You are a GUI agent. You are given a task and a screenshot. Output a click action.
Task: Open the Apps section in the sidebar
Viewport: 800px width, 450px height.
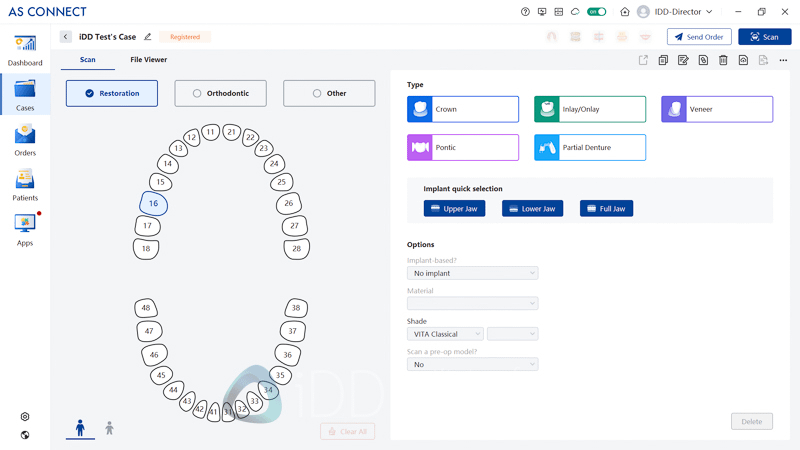coord(25,228)
